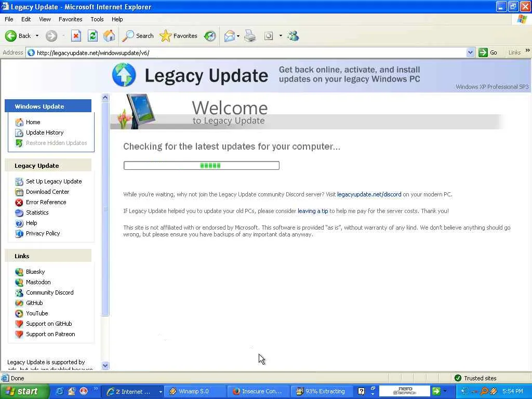Screen dimensions: 532x399
Task: Click the sidebar scrollbar thumb
Action: (105, 209)
